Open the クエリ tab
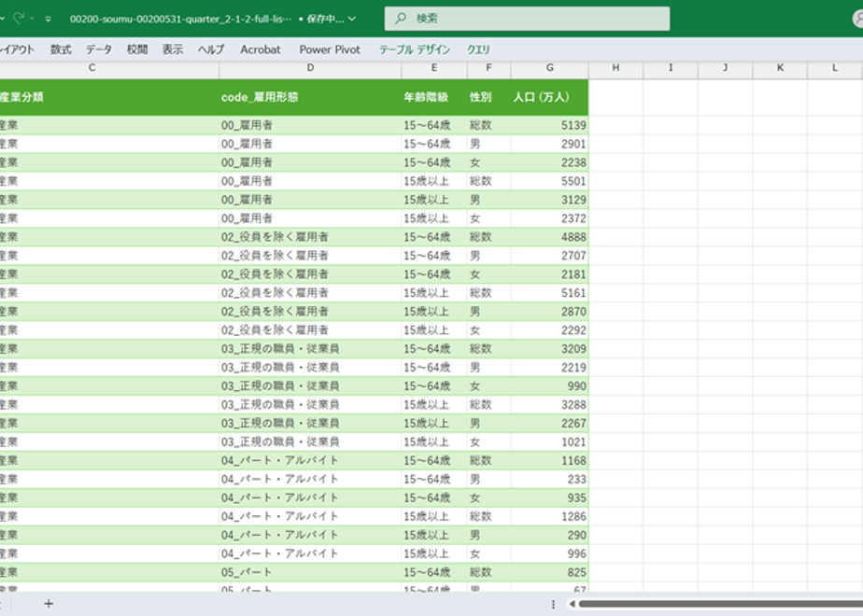863x616 pixels. pyautogui.click(x=478, y=49)
